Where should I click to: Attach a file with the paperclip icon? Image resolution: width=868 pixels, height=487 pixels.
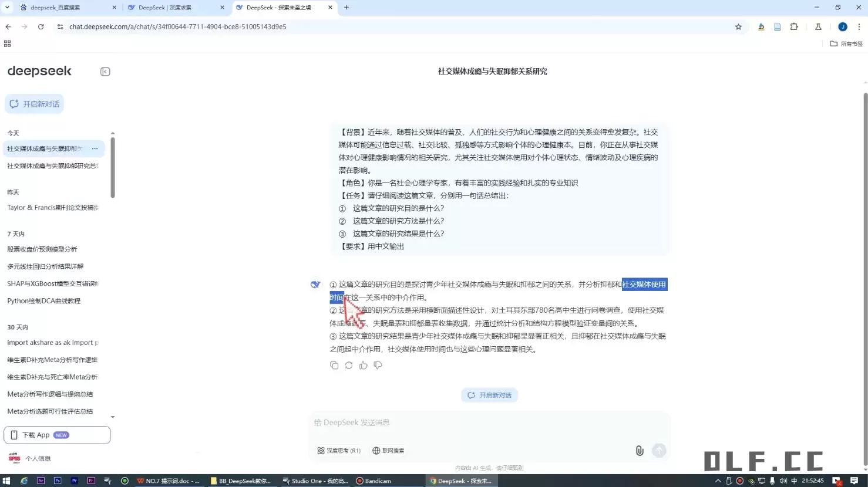point(640,451)
